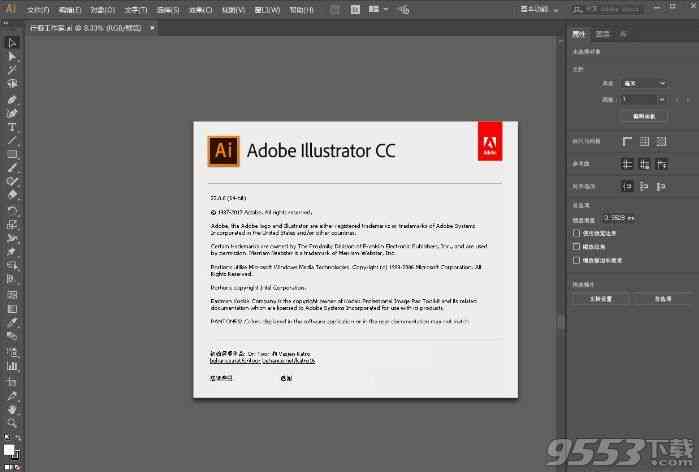Select the Artboard tool

tap(12, 382)
